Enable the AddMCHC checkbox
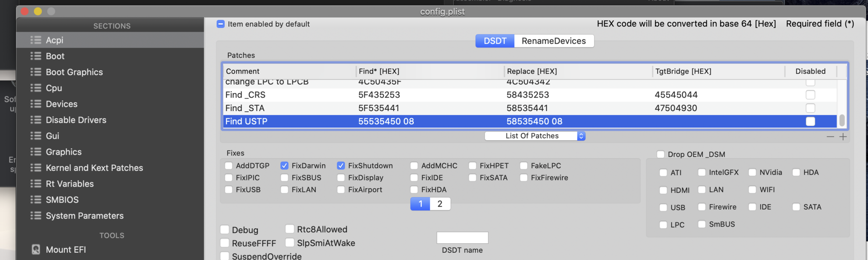868x260 pixels. coord(414,166)
